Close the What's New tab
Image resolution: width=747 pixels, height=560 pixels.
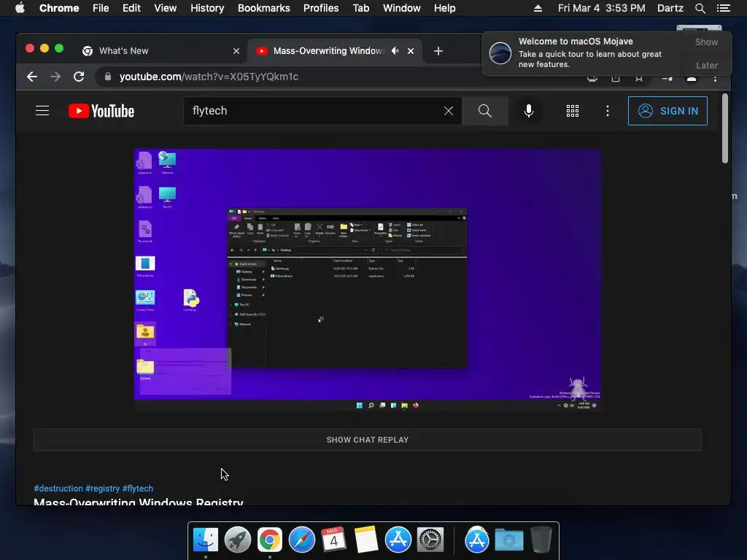236,51
